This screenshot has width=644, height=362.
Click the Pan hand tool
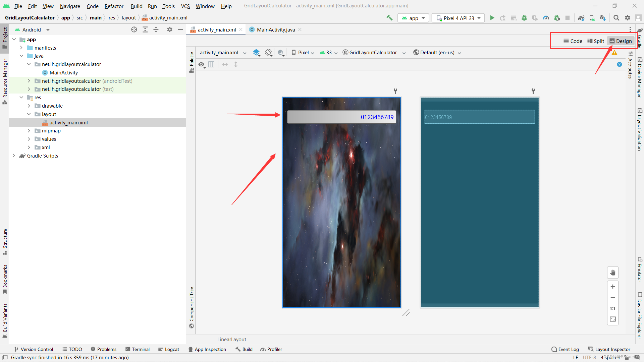[612, 273]
